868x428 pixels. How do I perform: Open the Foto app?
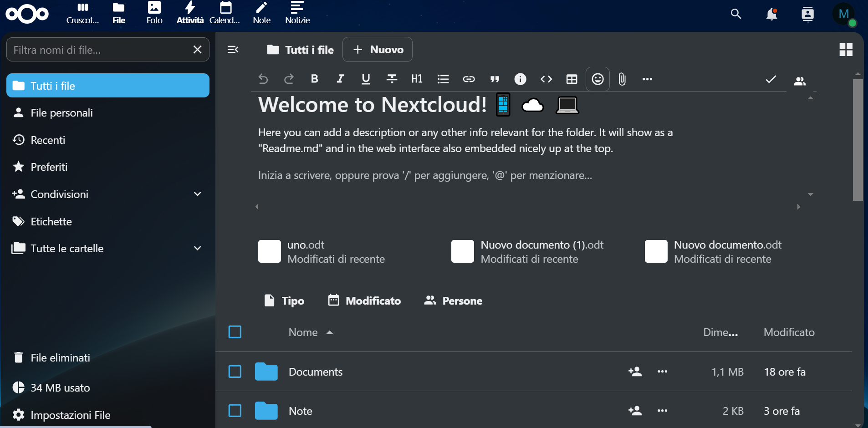tap(154, 14)
